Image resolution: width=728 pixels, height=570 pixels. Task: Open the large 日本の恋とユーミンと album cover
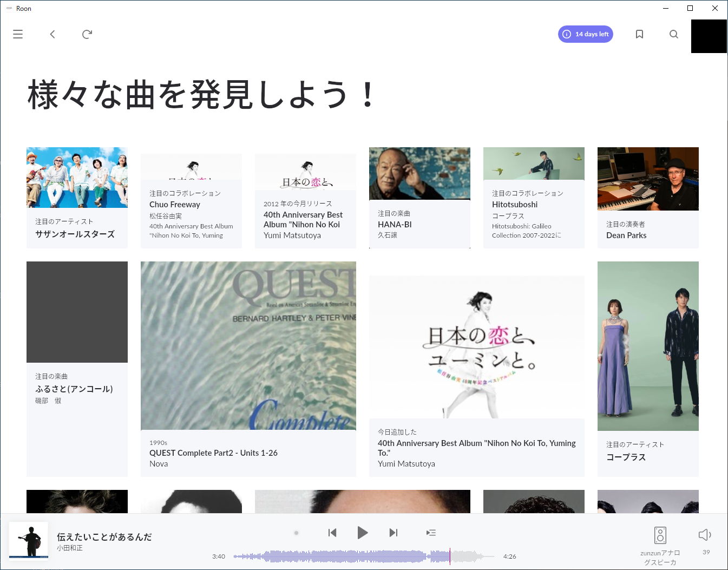[x=477, y=347]
